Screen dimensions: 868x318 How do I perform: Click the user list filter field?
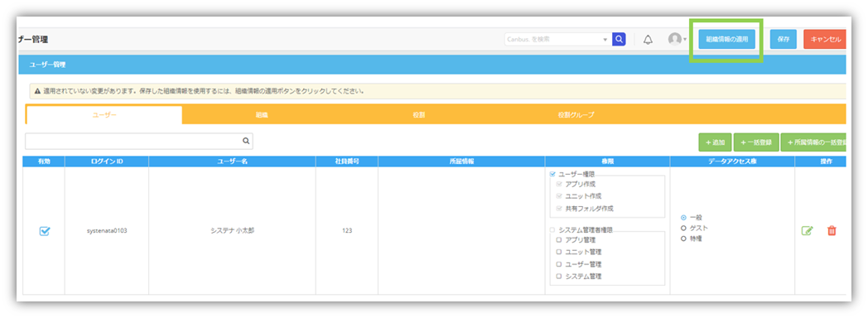coord(139,141)
